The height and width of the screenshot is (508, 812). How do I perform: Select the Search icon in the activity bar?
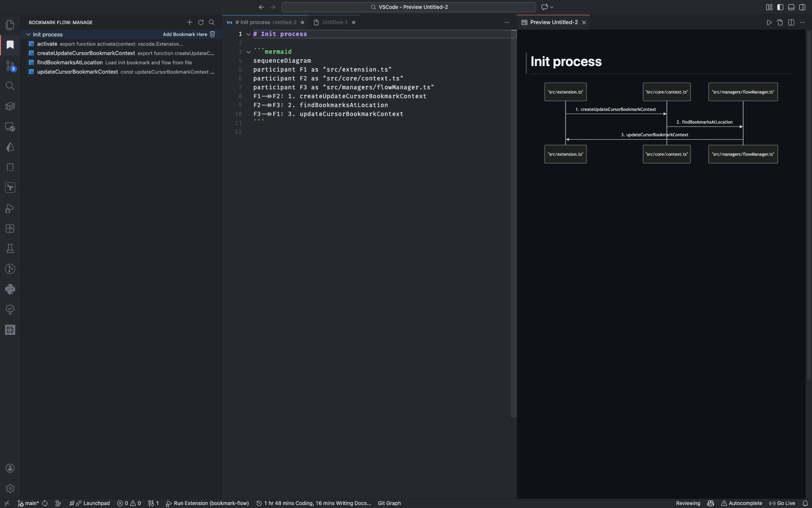(10, 86)
